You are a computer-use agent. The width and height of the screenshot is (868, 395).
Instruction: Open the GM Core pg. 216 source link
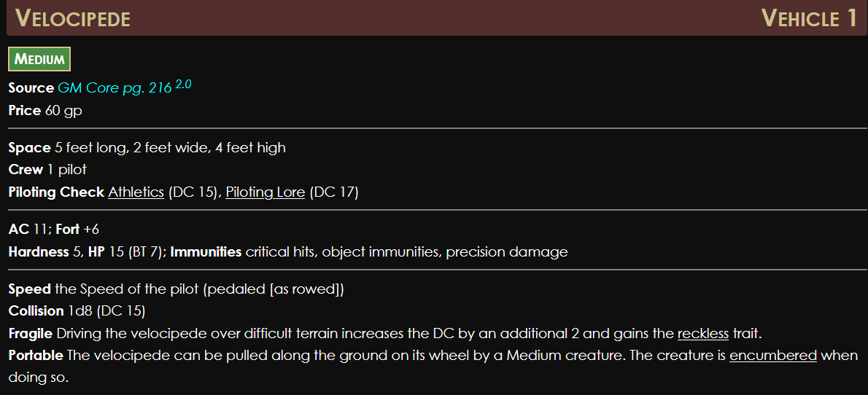115,88
